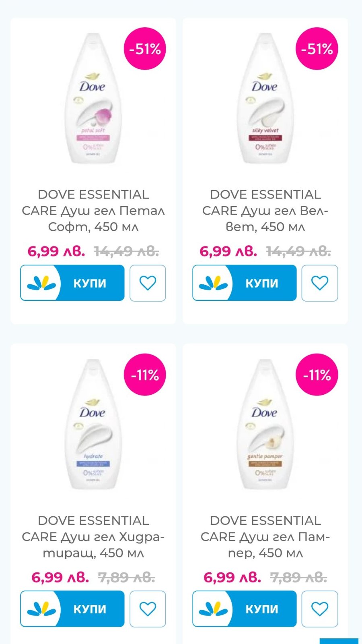Save Pamper shower gel to favorites

click(320, 609)
